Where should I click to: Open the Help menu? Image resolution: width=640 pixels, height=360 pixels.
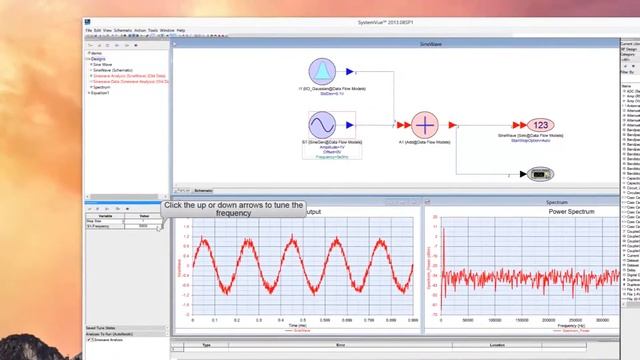(x=181, y=30)
